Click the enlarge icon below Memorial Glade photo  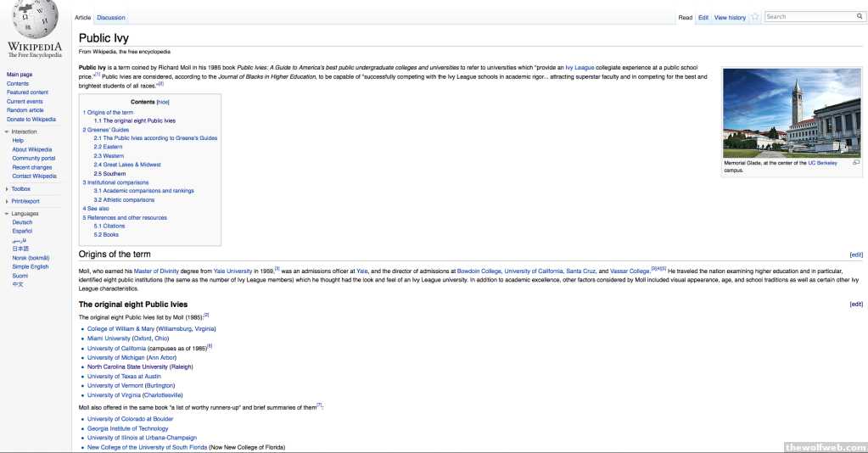click(x=855, y=162)
